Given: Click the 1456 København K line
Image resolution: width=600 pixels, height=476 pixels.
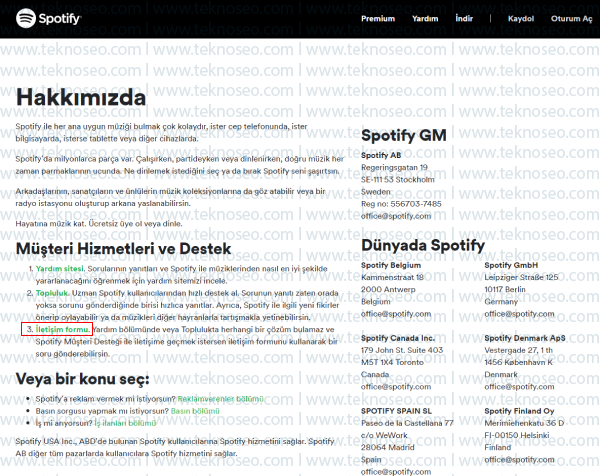Looking at the screenshot, I should (518, 362).
